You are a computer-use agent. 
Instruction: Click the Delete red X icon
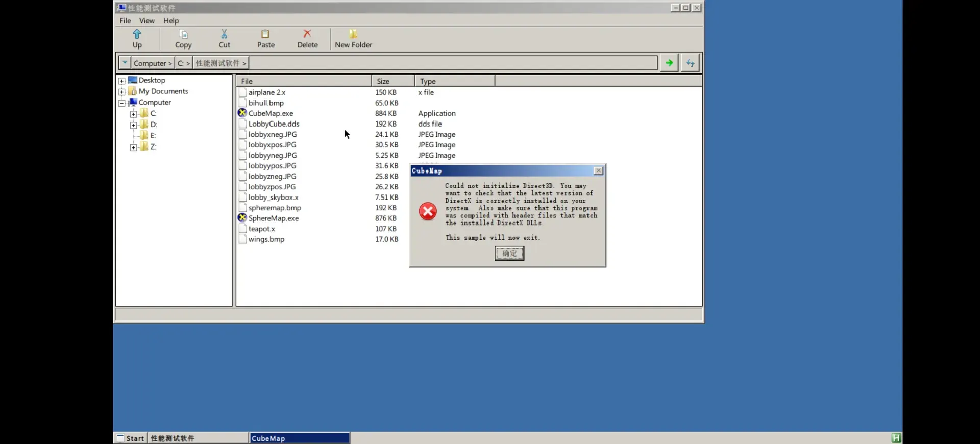point(307,34)
